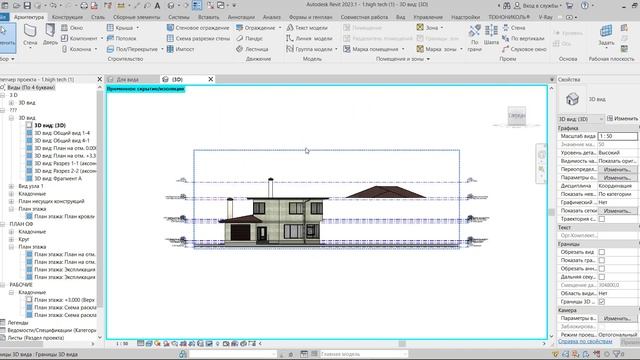Open the Вставить ribbon tab
640x360 pixels.
209,17
